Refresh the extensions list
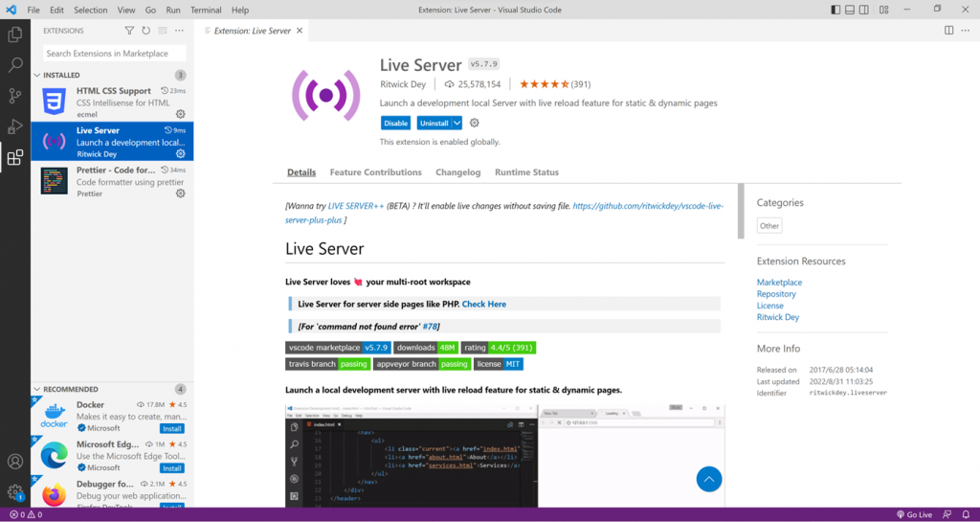 (145, 31)
